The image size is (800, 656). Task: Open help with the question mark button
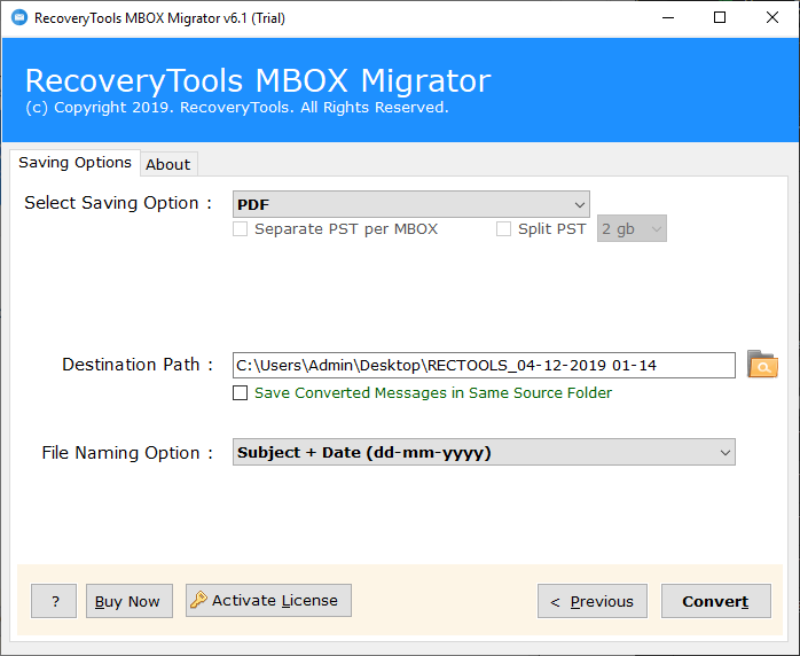[x=54, y=601]
